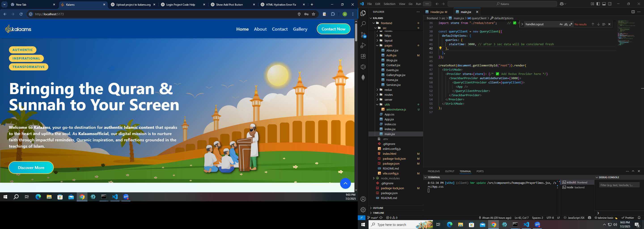644x229 pixels.
Task: Switch to PROBLEMS panel tab
Action: [x=434, y=171]
